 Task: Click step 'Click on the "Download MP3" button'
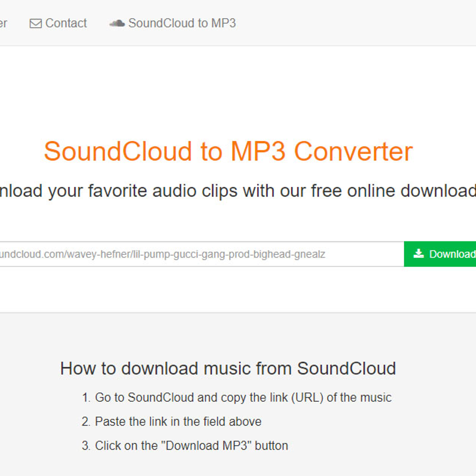185,445
